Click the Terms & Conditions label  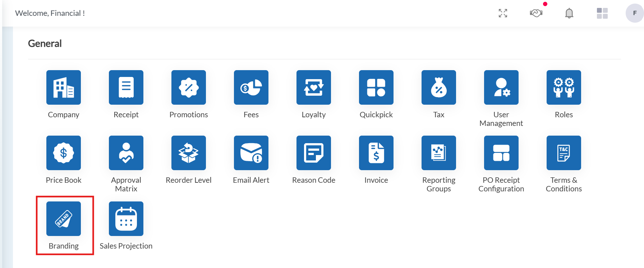pyautogui.click(x=564, y=185)
